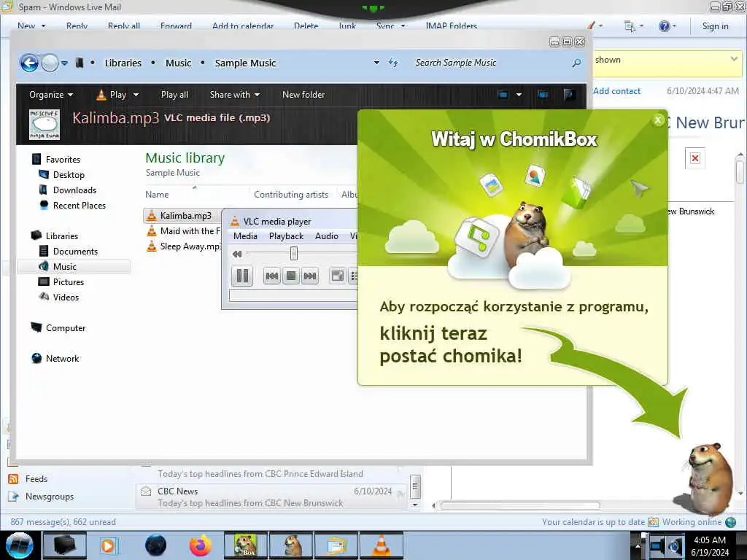Open Firefox from the taskbar
This screenshot has height=560, width=747.
coord(200,545)
